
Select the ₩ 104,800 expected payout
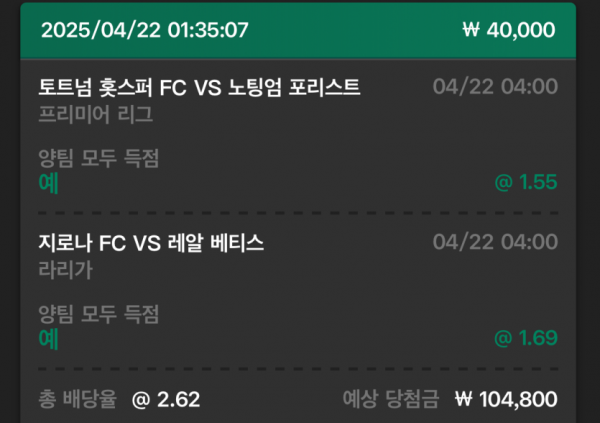[506, 400]
